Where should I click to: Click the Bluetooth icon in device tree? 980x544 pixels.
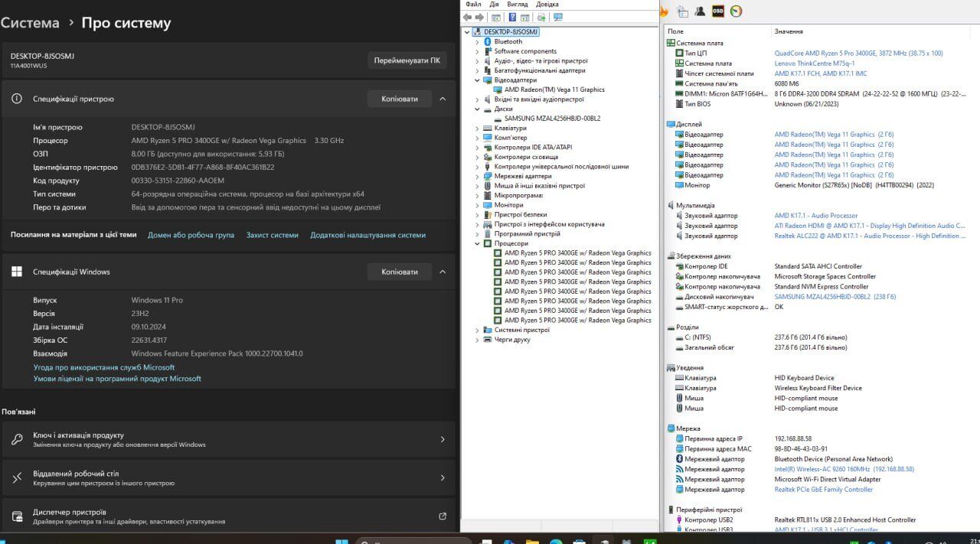point(487,41)
